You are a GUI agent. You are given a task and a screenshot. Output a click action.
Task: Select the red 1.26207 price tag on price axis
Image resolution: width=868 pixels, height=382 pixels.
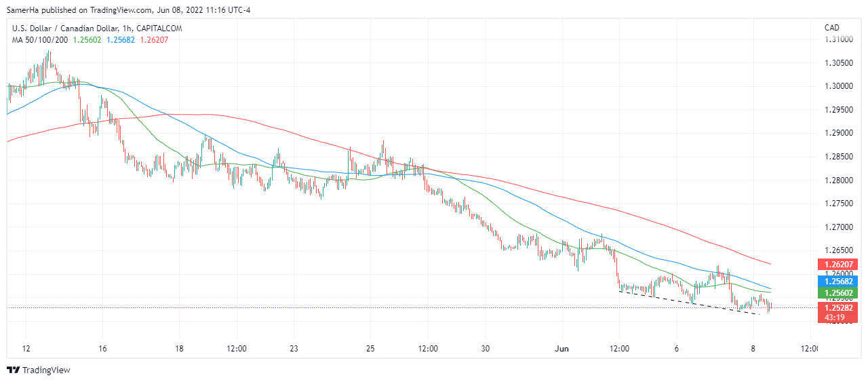click(838, 265)
